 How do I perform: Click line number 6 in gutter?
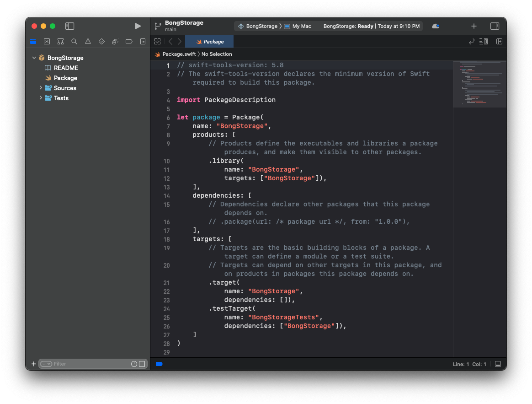pyautogui.click(x=168, y=118)
